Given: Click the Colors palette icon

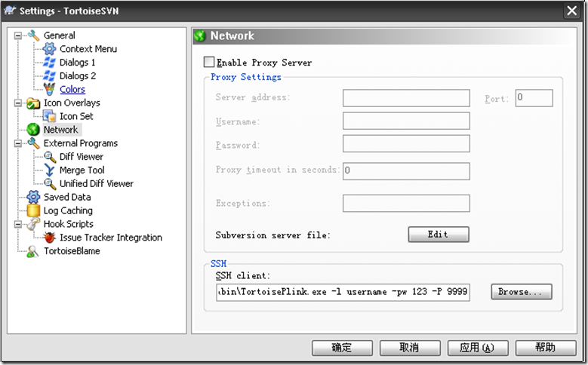Looking at the screenshot, I should click(x=49, y=89).
